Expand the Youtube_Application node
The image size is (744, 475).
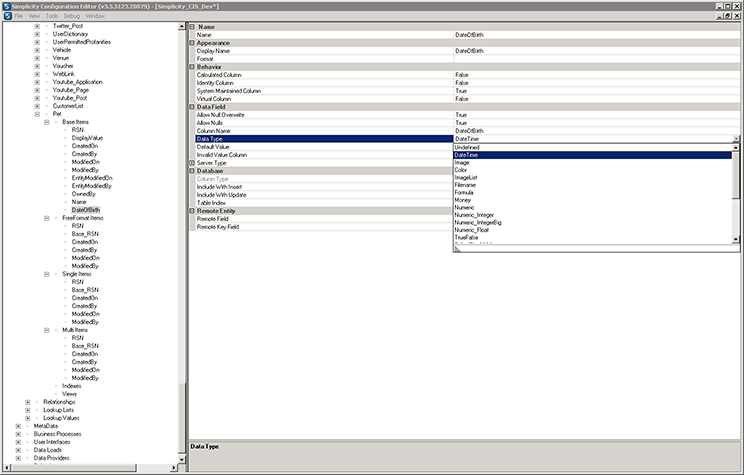click(x=37, y=82)
